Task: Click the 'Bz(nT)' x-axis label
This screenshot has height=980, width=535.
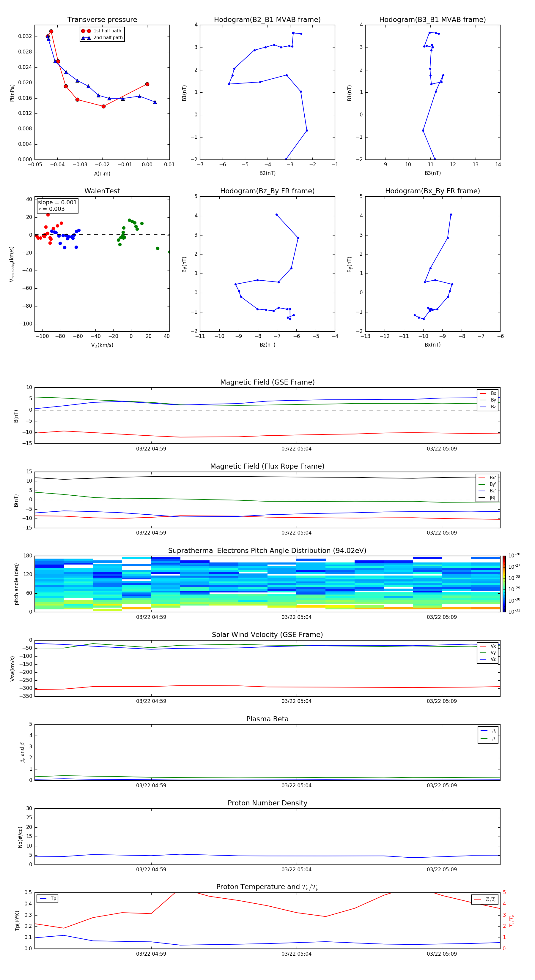Action: coord(267,345)
